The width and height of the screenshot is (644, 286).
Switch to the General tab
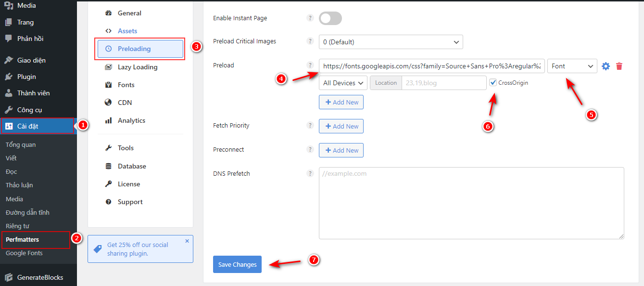click(x=127, y=13)
